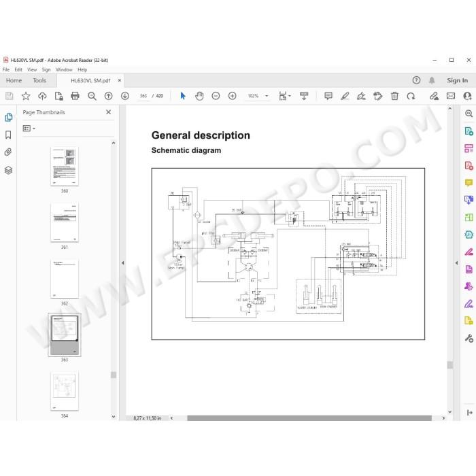This screenshot has width=476, height=476.
Task: Click the upload to cloud icon
Action: 42,97
